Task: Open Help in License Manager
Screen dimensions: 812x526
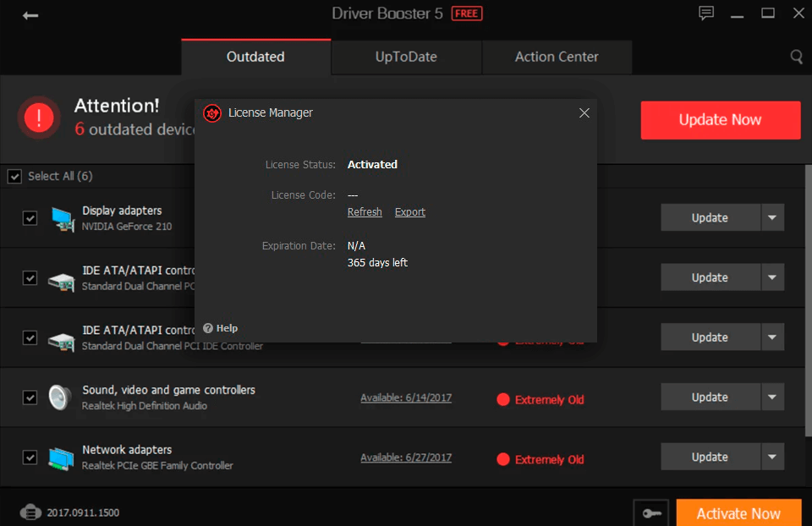Action: [221, 328]
